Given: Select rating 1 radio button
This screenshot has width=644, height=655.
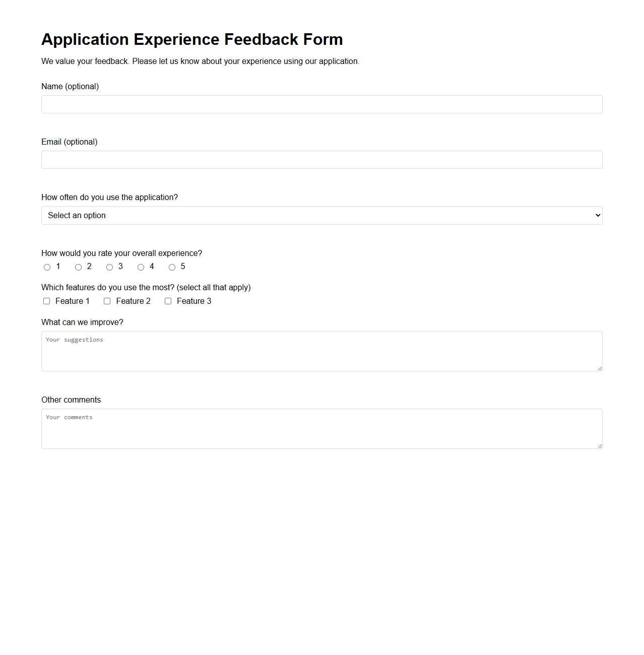Looking at the screenshot, I should [47, 267].
